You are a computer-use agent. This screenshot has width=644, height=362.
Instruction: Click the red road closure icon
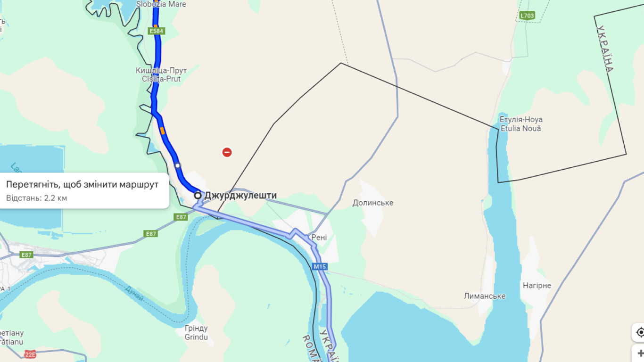(227, 152)
